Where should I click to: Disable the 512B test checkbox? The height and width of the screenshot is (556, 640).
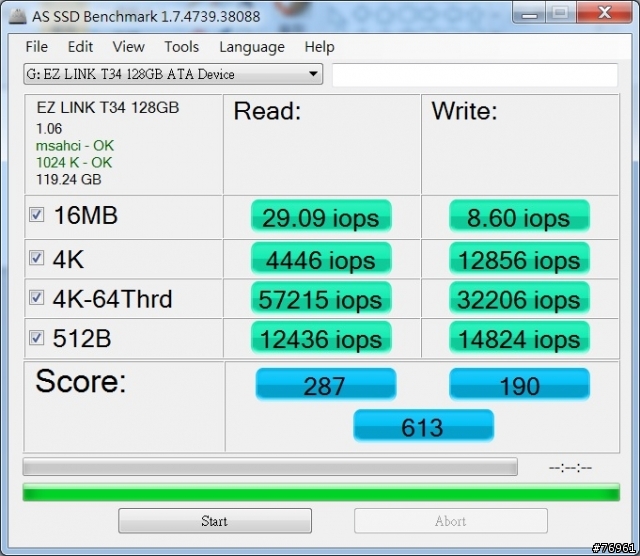tap(36, 337)
